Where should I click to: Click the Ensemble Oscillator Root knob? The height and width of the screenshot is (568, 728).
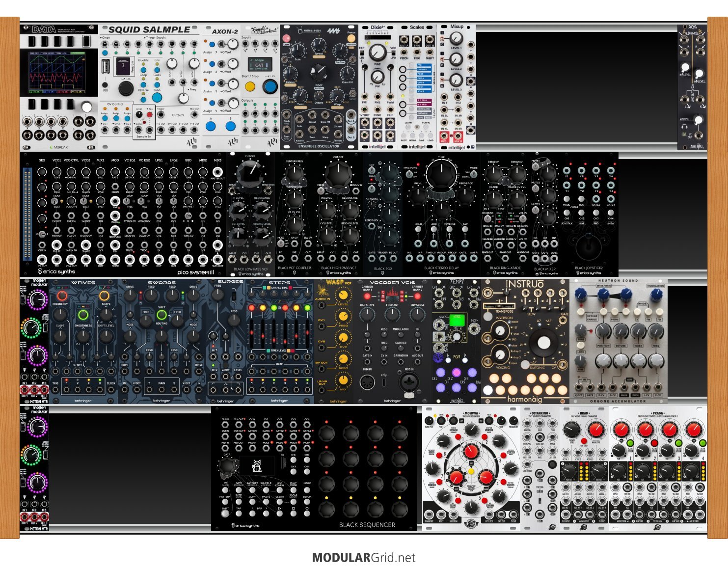pos(319,73)
